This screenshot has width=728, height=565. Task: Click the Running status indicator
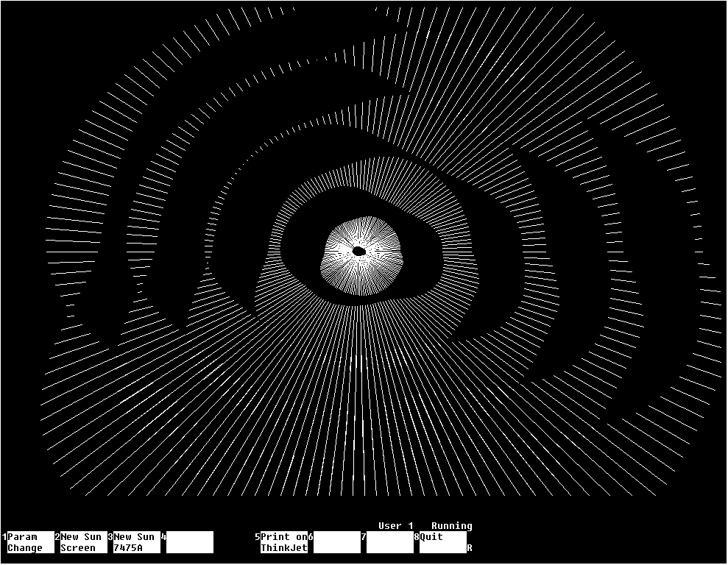(x=451, y=526)
